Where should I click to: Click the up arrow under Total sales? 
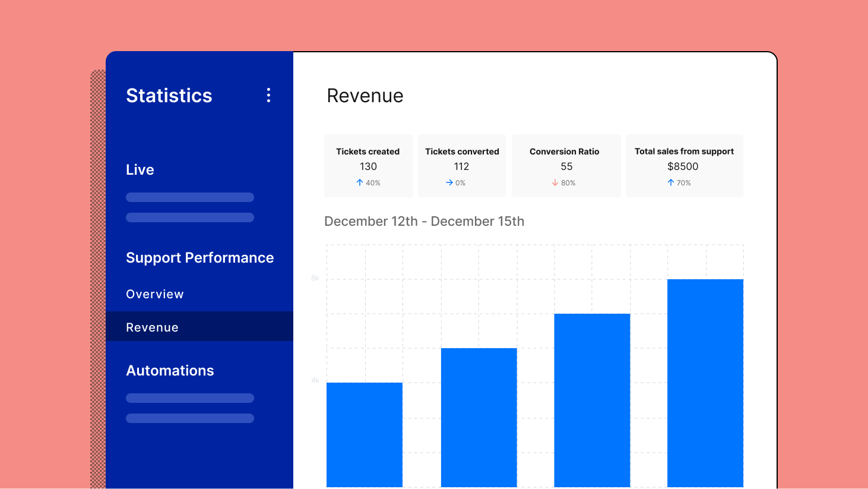point(670,182)
